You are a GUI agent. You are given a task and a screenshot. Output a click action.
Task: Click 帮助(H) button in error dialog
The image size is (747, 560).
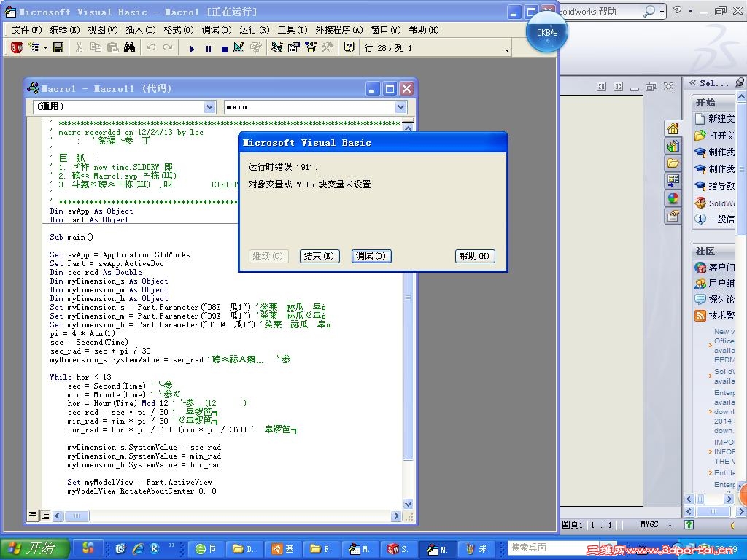[475, 256]
